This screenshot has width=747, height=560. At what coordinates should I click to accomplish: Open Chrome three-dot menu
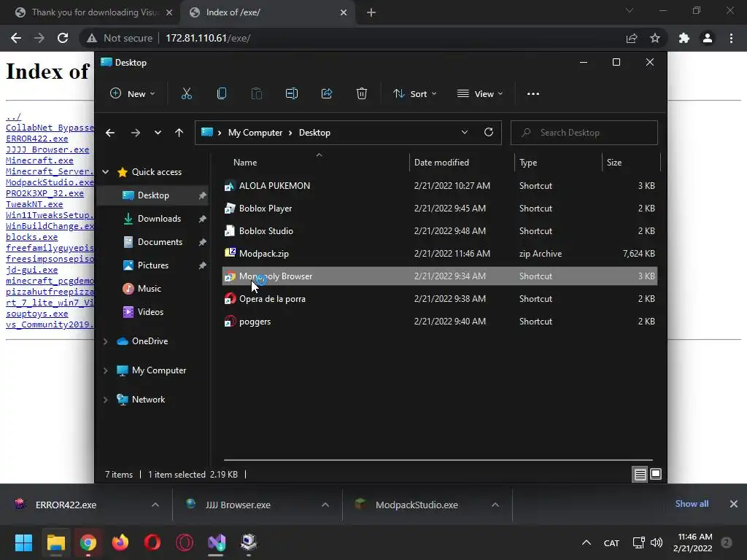(x=731, y=38)
